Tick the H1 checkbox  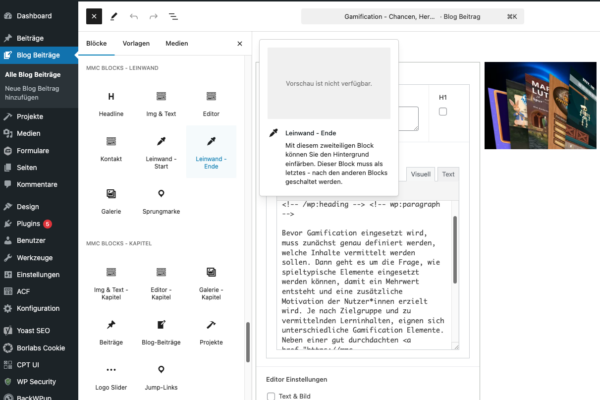(443, 112)
